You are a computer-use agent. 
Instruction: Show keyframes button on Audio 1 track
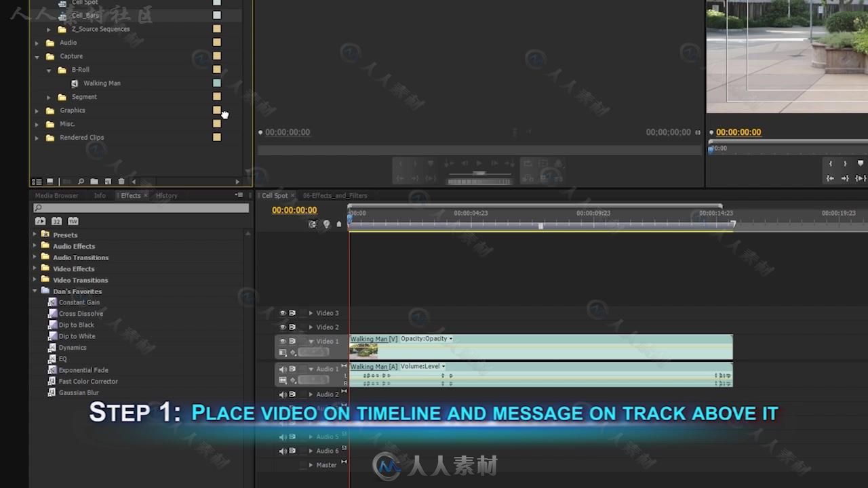point(293,380)
